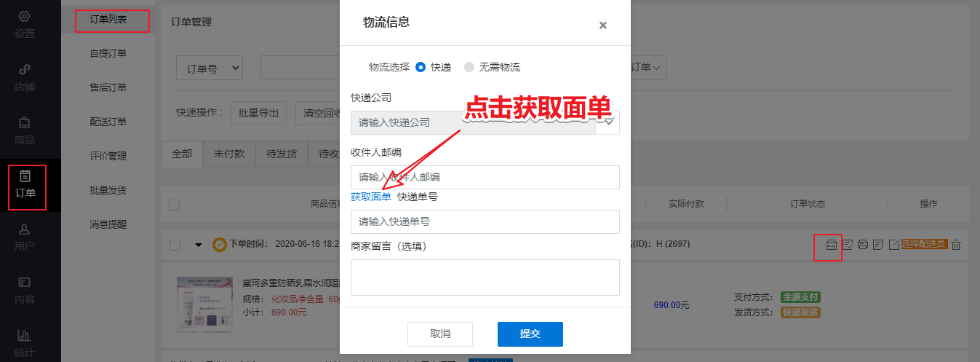
Task: Click the orange verified badge beside 下单时间
Action: click(218, 245)
